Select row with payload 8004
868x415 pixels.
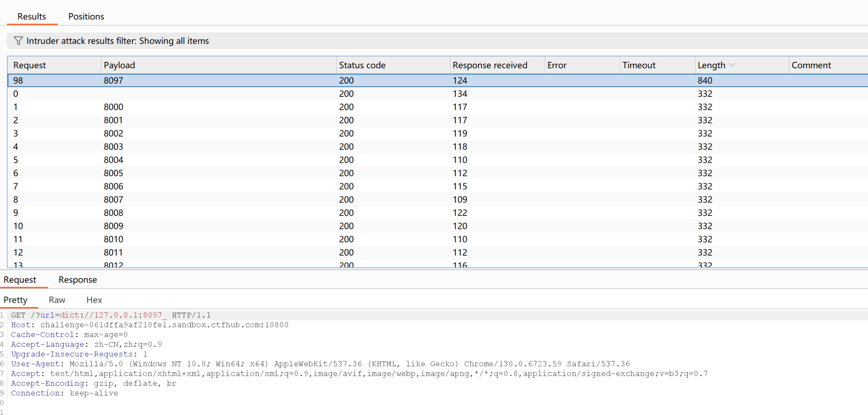click(437, 160)
